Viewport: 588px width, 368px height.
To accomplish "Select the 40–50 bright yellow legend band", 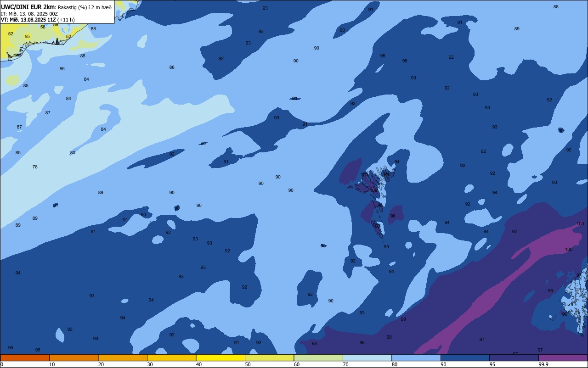I will [x=220, y=357].
